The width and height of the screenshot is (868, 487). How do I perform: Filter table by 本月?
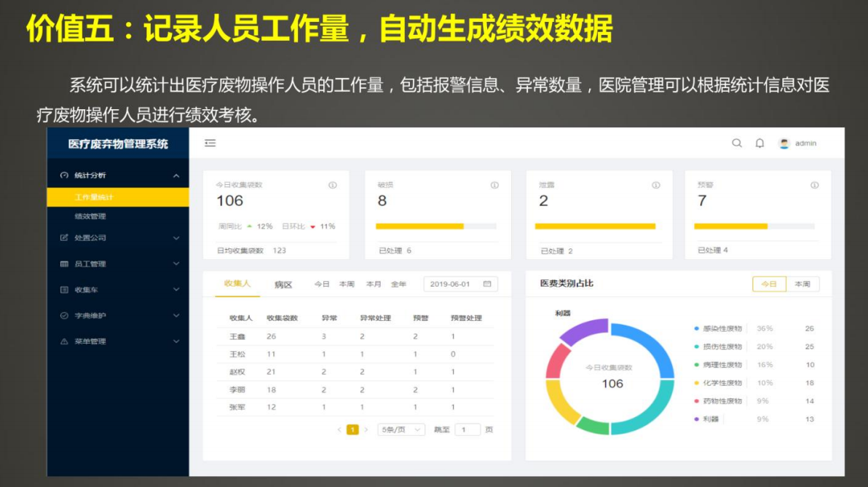tap(374, 284)
